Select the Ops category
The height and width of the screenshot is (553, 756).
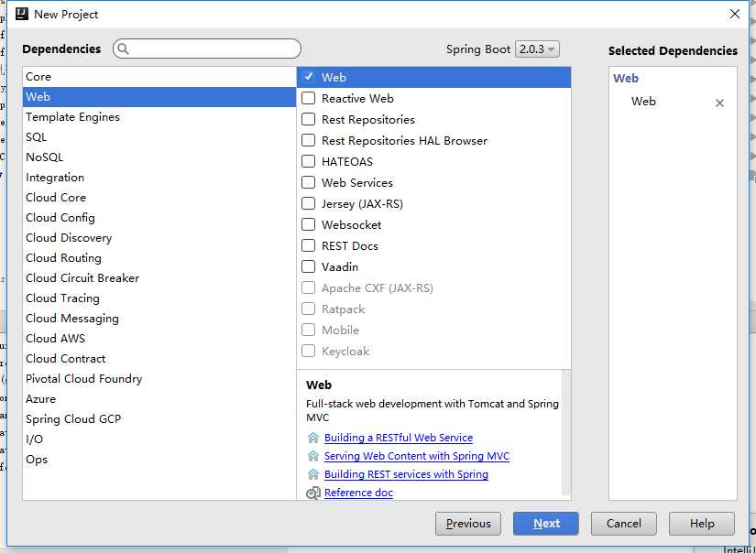tap(159, 460)
